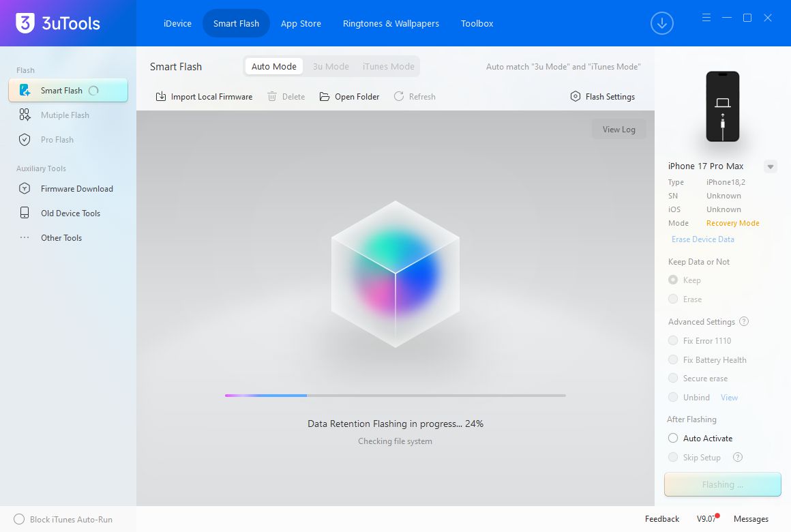This screenshot has height=532, width=791.
Task: Select the Erase data radio button
Action: click(x=673, y=299)
